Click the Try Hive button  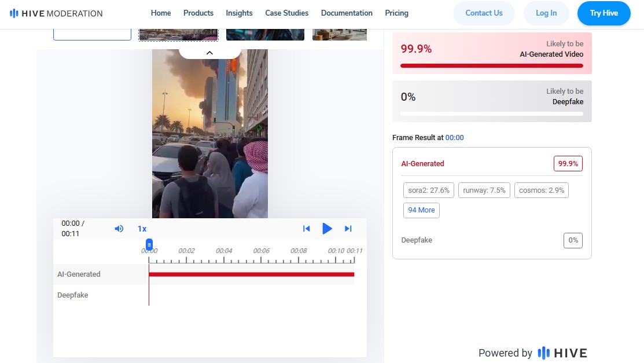[x=603, y=13]
